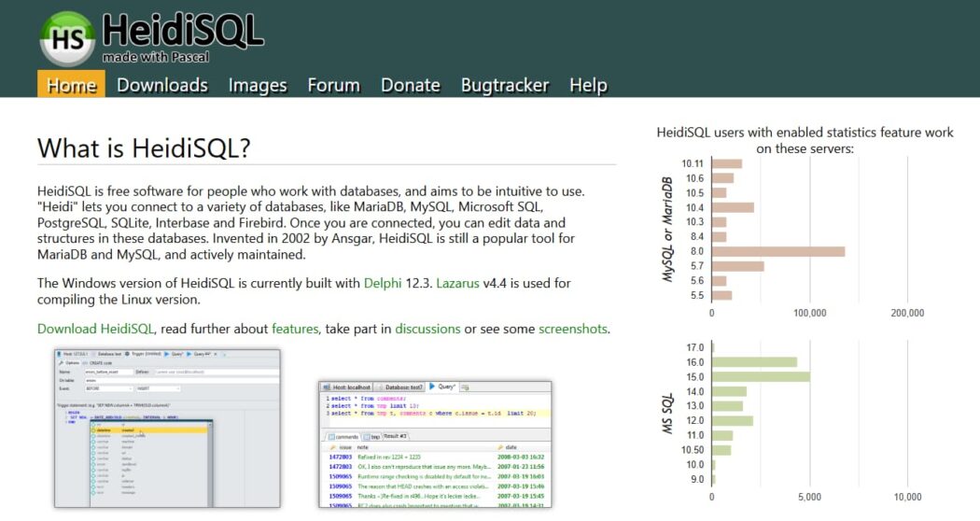
Task: Click the 10,000 axis value
Action: point(907,497)
